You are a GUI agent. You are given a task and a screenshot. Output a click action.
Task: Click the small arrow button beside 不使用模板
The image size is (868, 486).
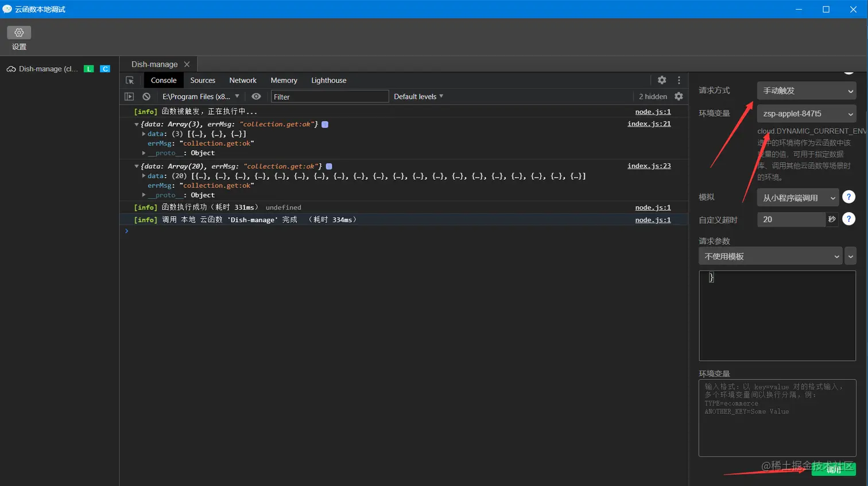click(x=851, y=256)
